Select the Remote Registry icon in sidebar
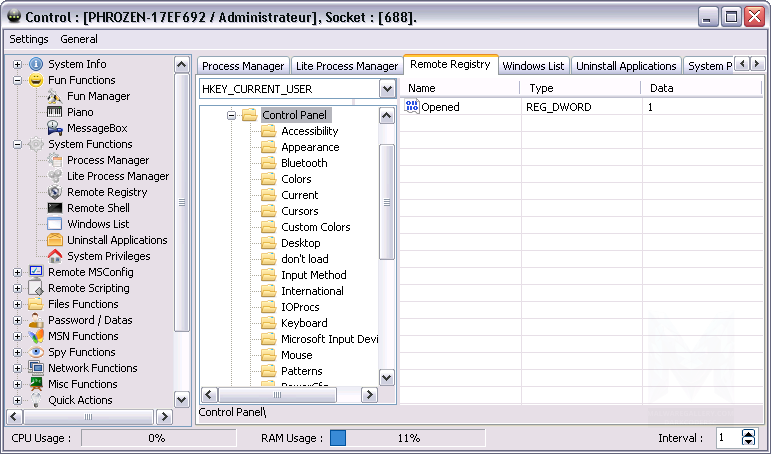Image resolution: width=771 pixels, height=454 pixels. pyautogui.click(x=55, y=192)
